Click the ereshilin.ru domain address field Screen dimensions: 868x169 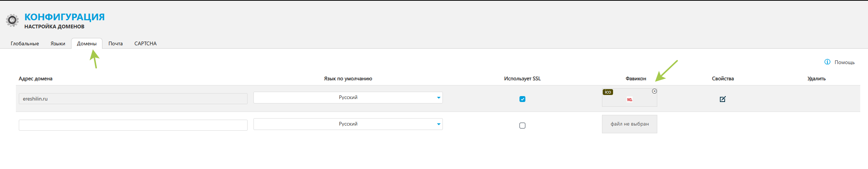click(x=133, y=99)
